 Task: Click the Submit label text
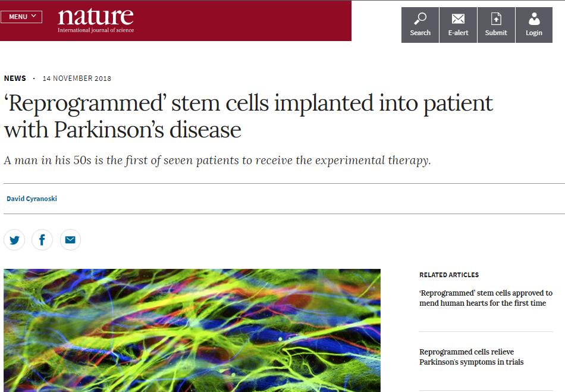click(496, 33)
